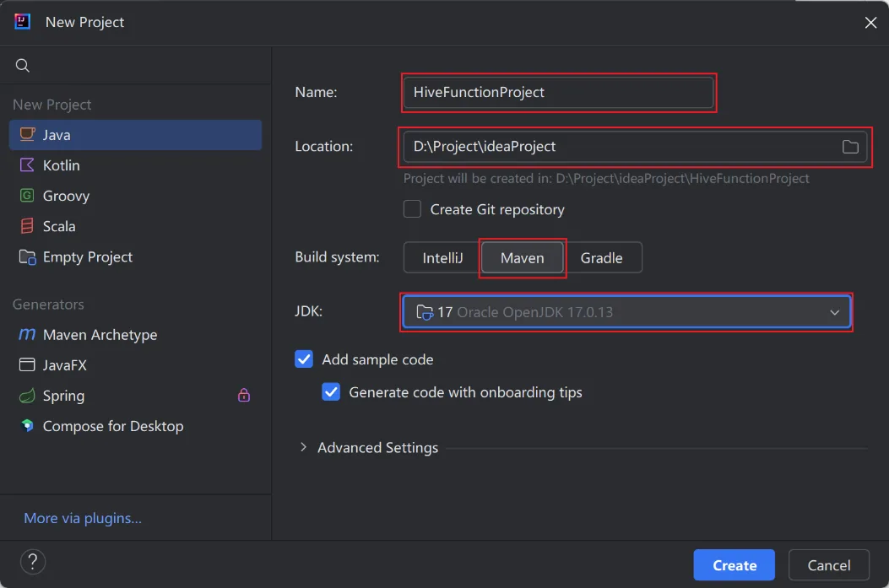The image size is (889, 588).
Task: Click the Java cup icon
Action: (x=27, y=134)
